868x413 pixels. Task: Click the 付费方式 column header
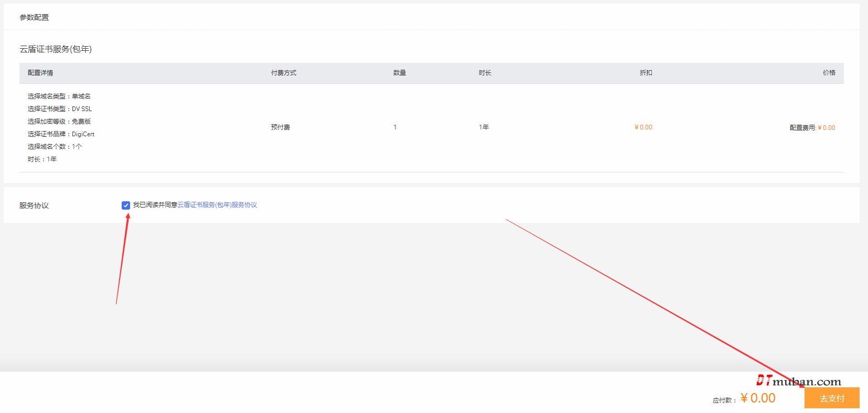284,73
